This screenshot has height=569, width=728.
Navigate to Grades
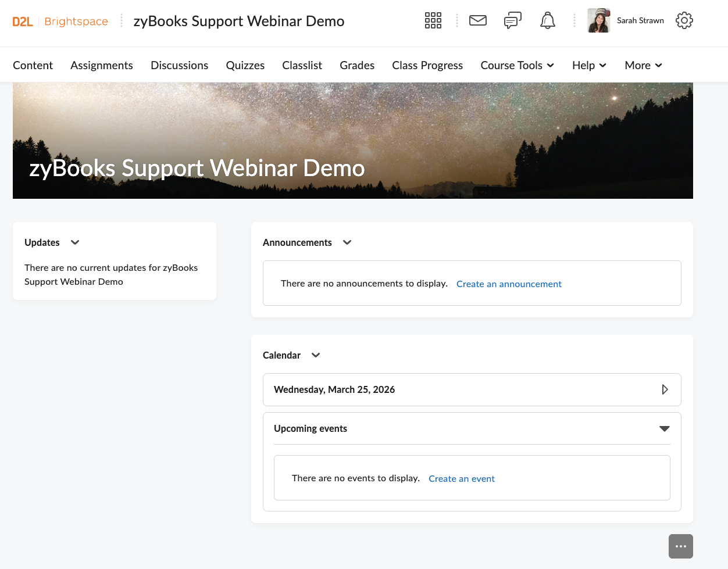point(357,65)
